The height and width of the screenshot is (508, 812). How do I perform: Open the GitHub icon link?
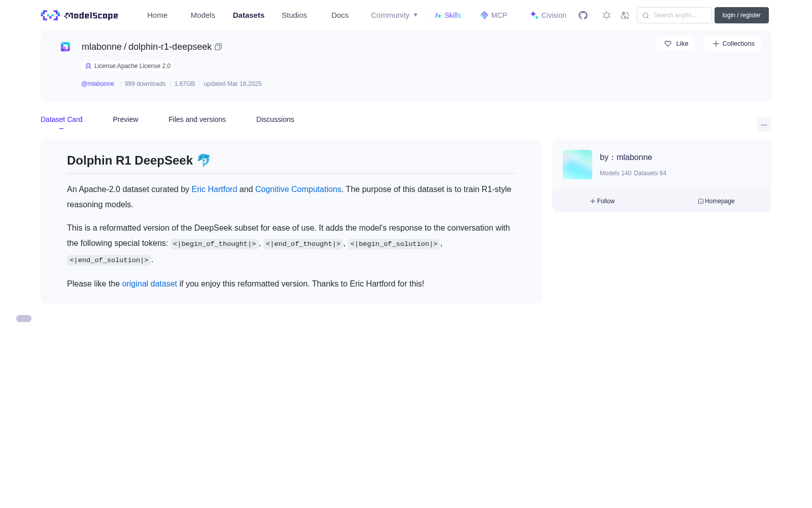(583, 15)
